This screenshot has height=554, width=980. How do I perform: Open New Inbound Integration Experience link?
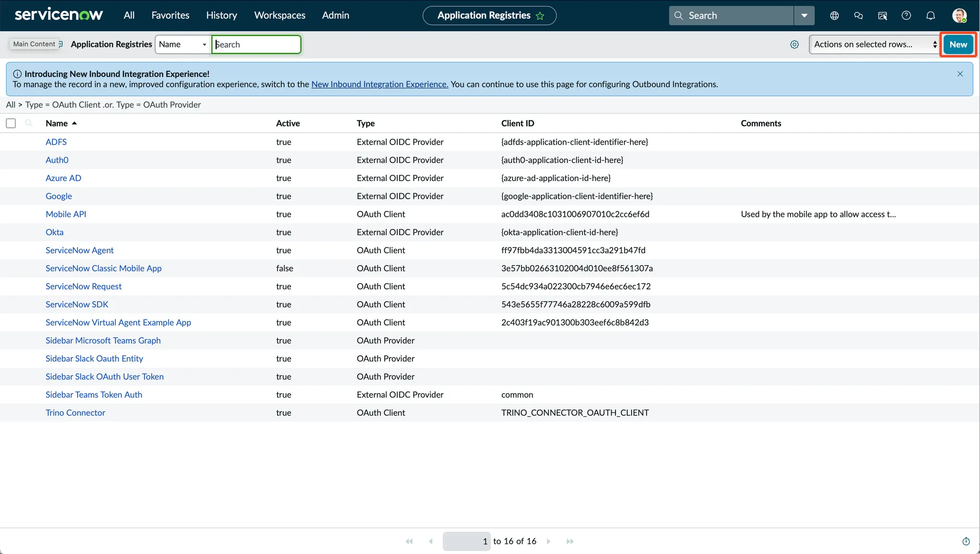click(x=379, y=84)
